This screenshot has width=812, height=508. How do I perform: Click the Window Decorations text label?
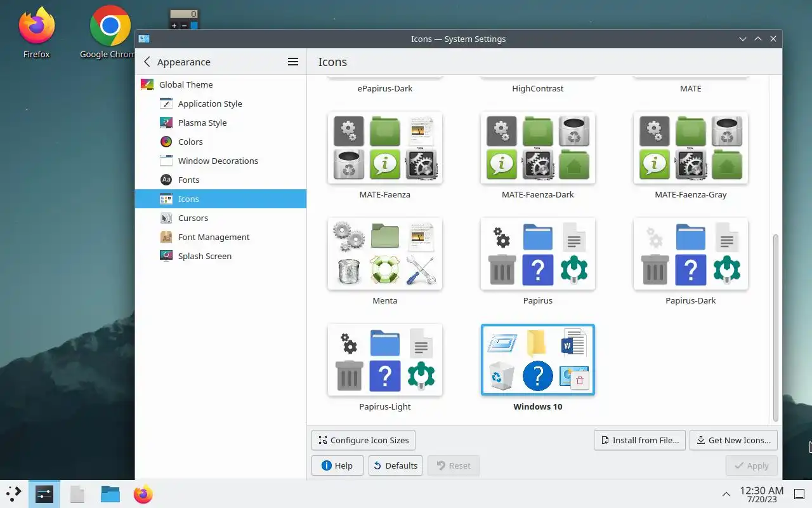(218, 161)
